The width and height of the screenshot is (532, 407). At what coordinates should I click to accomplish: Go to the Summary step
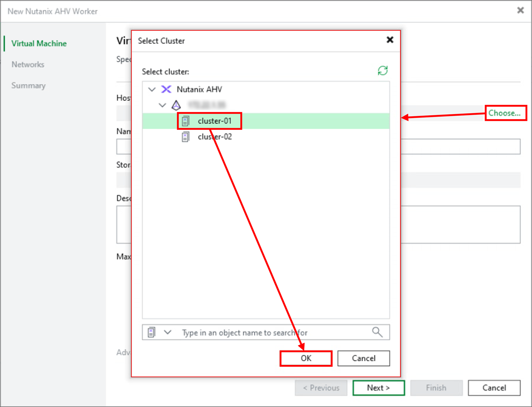(x=28, y=85)
